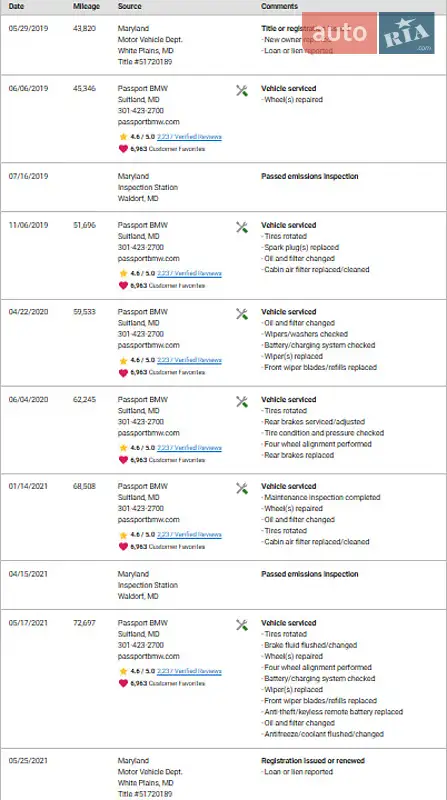Click the star rating icon in 06/06/2019 entry

[123, 137]
